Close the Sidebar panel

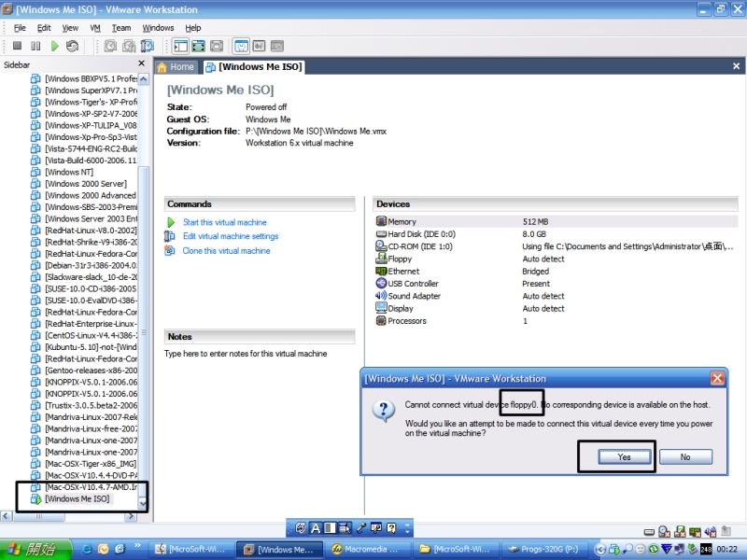click(141, 63)
